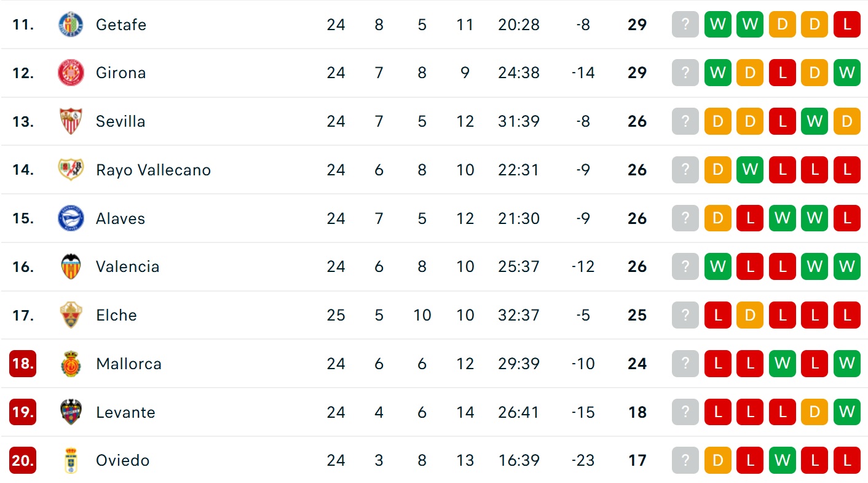Click the Getafe club crest icon
868x483 pixels.
pos(71,25)
